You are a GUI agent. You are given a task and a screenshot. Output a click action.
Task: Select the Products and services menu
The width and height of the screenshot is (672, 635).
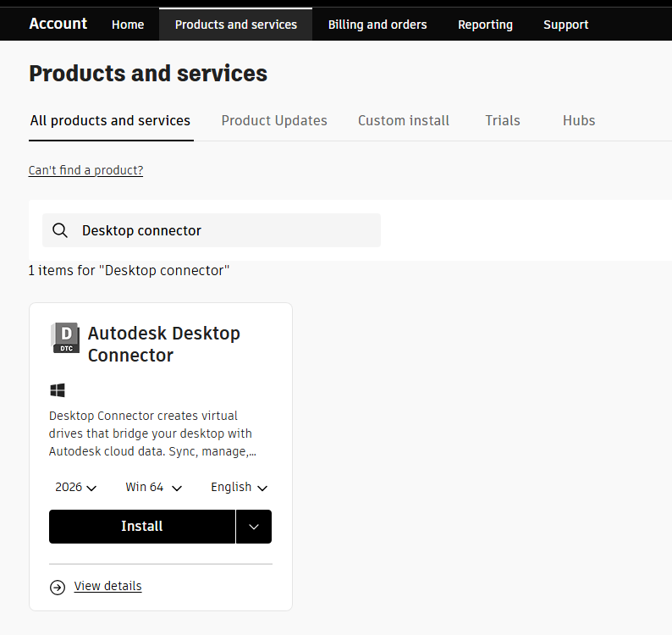(236, 25)
